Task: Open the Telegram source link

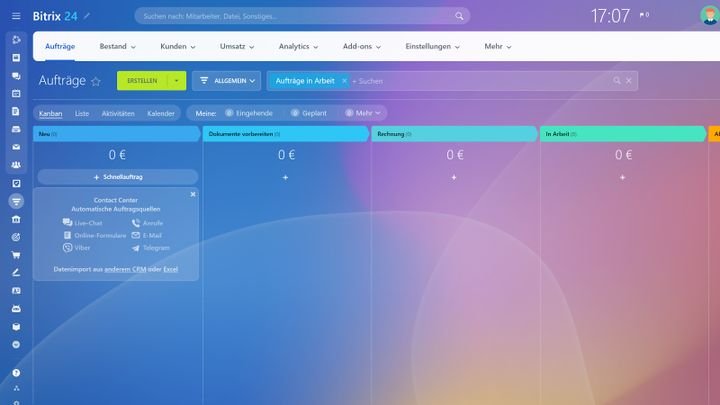Action: (x=151, y=248)
